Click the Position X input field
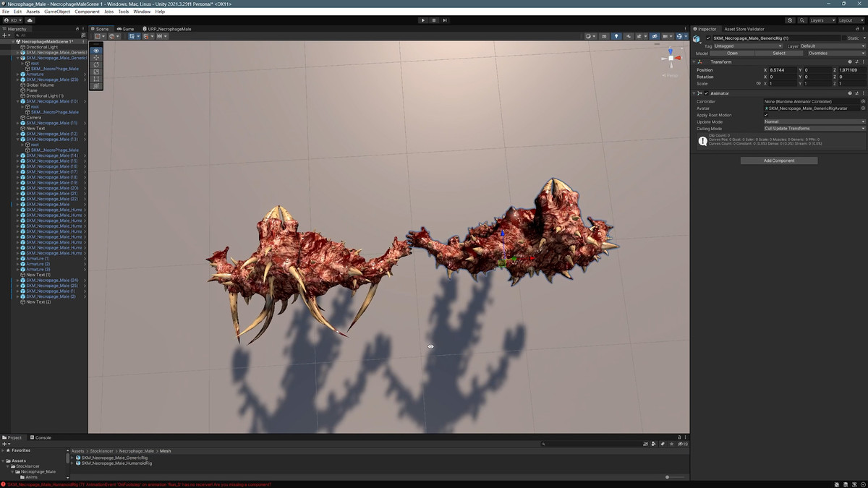Screen dimensions: 868x488 (782, 70)
